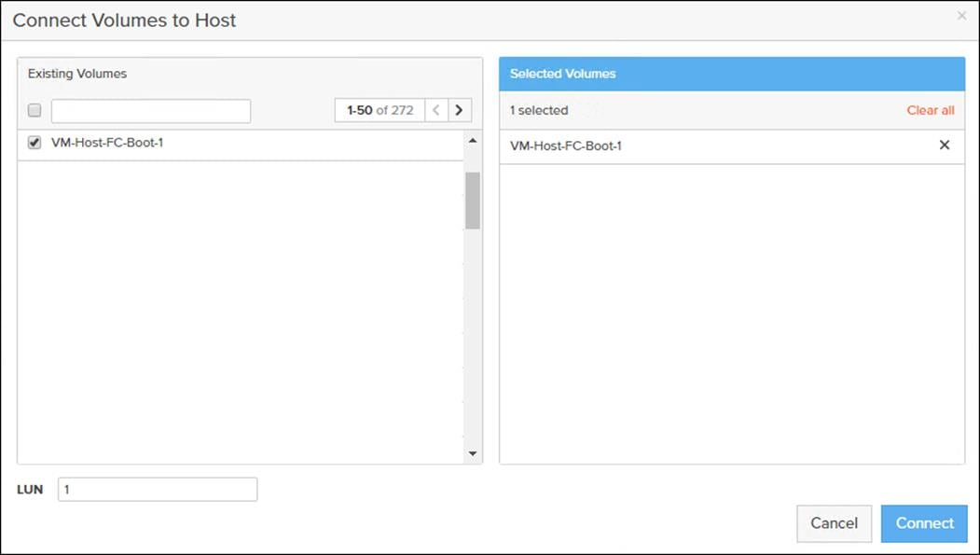Toggle the select-all checkbox above the volume list
This screenshot has height=555, width=980.
(x=34, y=109)
